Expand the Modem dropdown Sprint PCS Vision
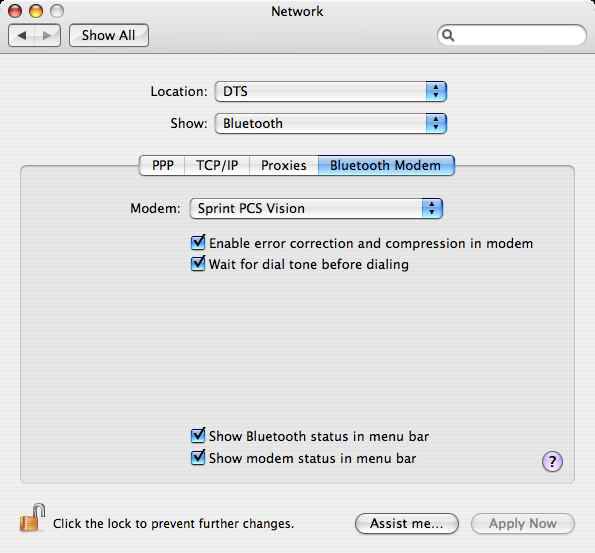 tap(316, 208)
